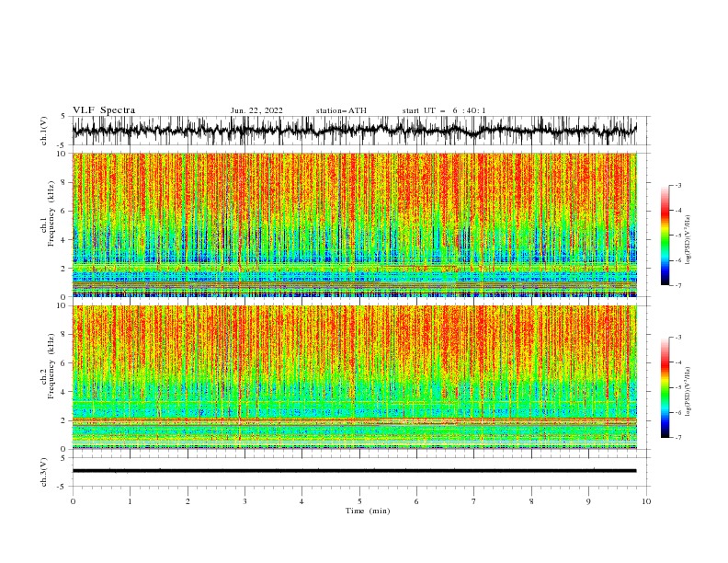Viewport: 728px width, 563px height.
Task: Click the ch.1 voltage waveform trace
Action: 354,131
